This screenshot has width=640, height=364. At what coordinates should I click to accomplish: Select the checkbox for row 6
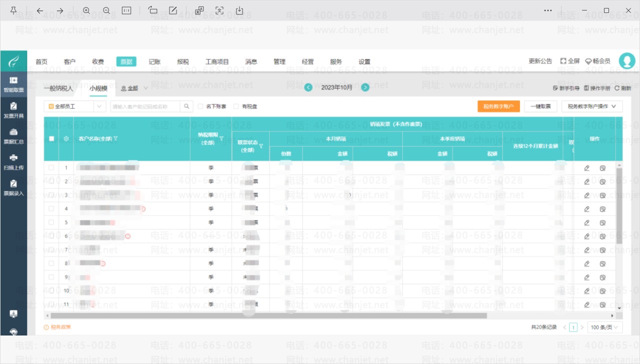click(51, 236)
